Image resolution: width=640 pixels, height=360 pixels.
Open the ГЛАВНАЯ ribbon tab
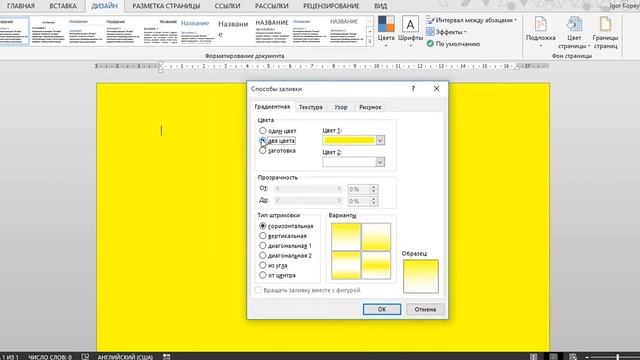pyautogui.click(x=21, y=6)
